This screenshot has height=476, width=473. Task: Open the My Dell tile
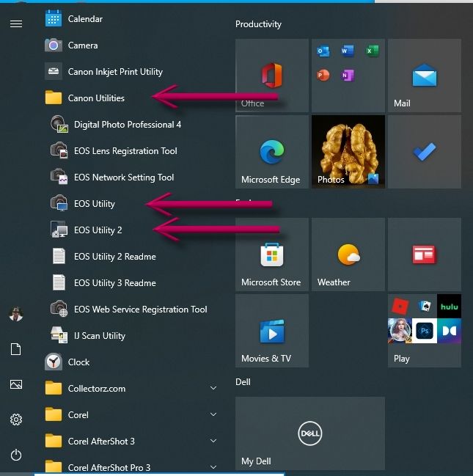(310, 433)
